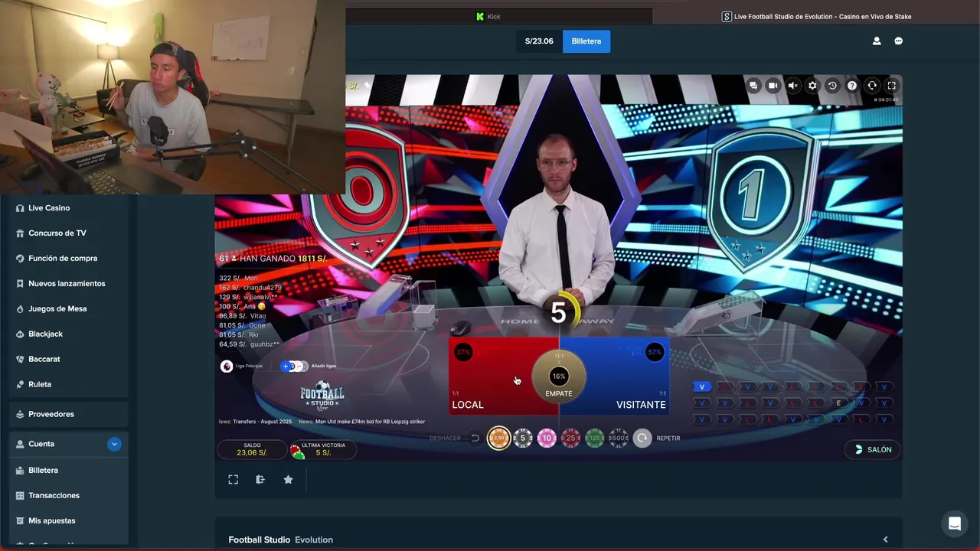Image resolution: width=980 pixels, height=551 pixels.
Task: Select the 2,50 orange chip
Action: click(498, 438)
